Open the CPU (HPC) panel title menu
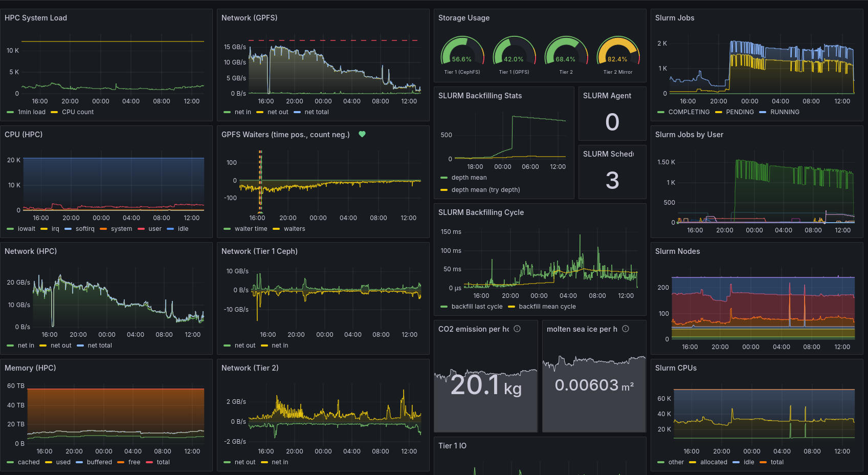Screen dimensions: 868x475 click(24, 135)
